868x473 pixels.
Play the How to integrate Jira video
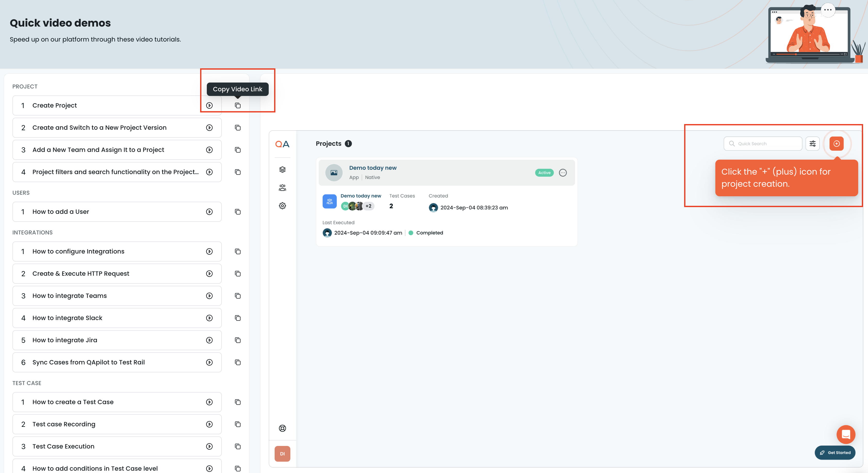[209, 340]
